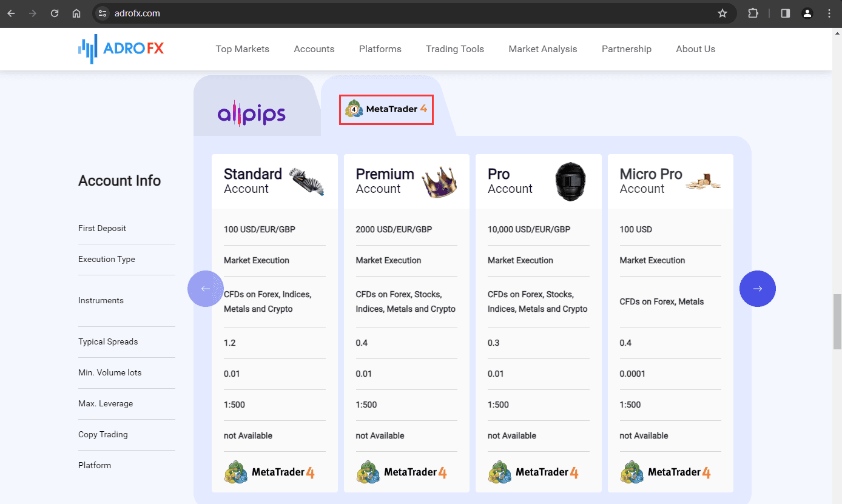Click the 1.2 typical spread value
This screenshot has width=842, height=504.
pos(230,343)
